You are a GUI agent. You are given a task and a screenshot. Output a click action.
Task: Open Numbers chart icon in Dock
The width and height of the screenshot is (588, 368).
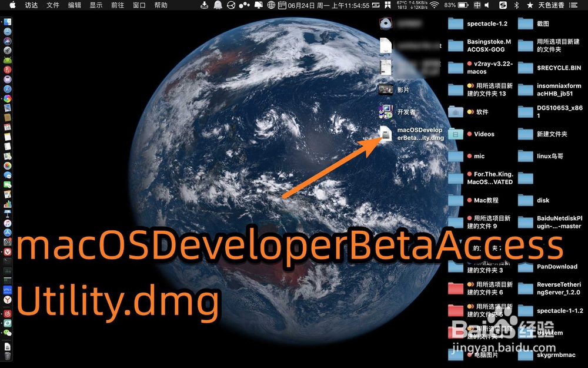[7, 204]
